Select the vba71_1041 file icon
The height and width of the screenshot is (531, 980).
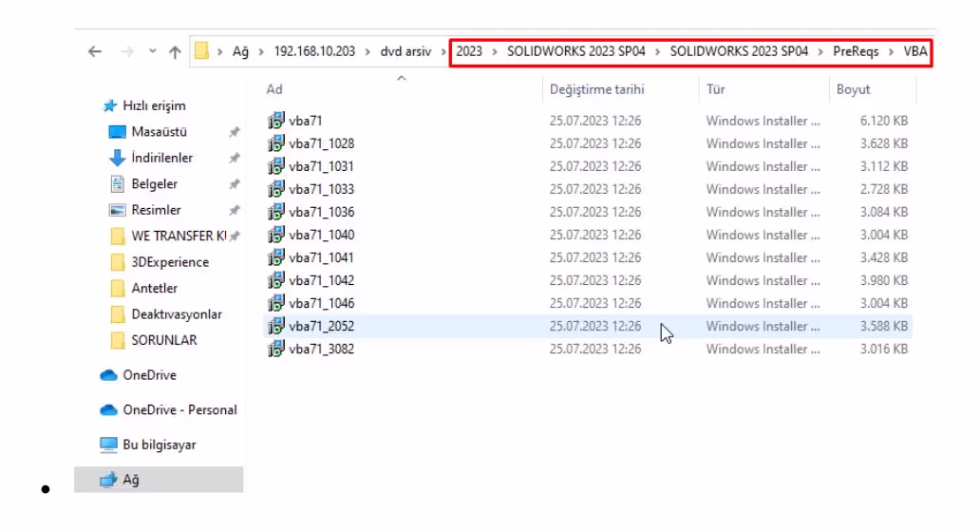[276, 257]
